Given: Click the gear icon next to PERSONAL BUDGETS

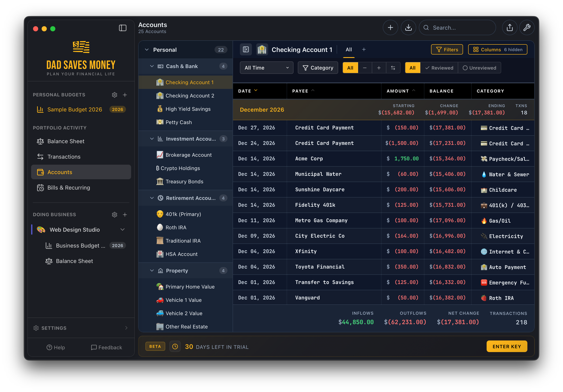Looking at the screenshot, I should pos(115,95).
